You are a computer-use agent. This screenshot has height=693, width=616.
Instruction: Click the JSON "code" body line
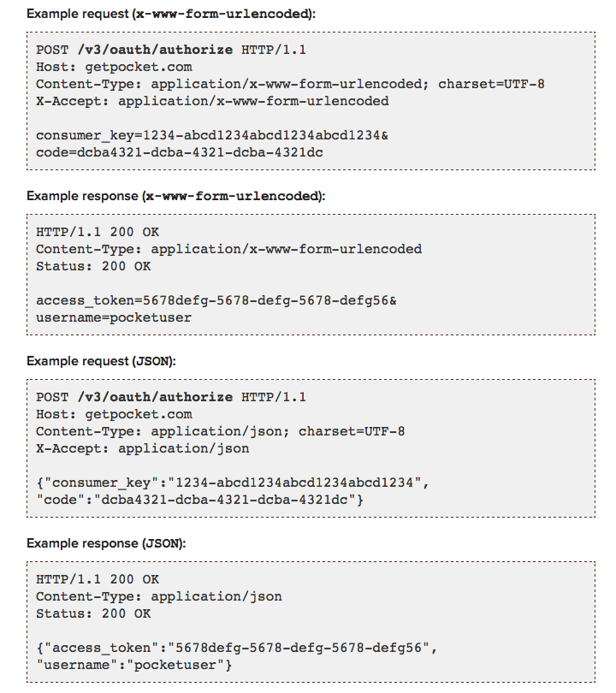pyautogui.click(x=199, y=500)
